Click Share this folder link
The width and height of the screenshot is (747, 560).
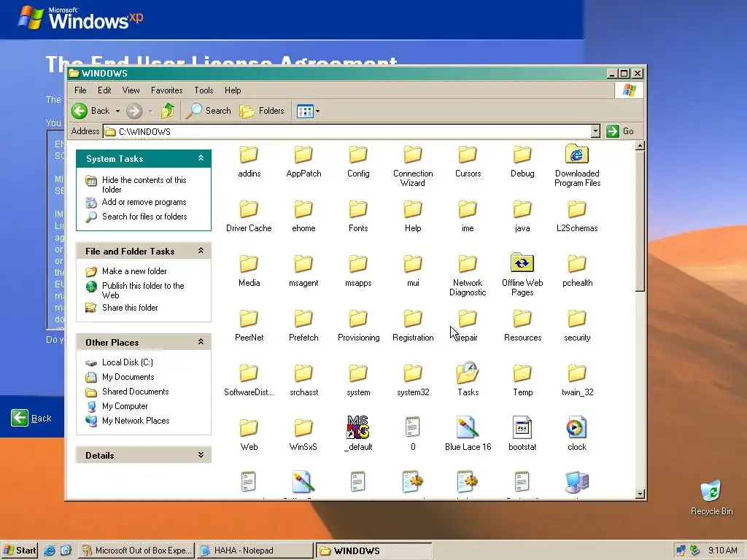point(130,308)
